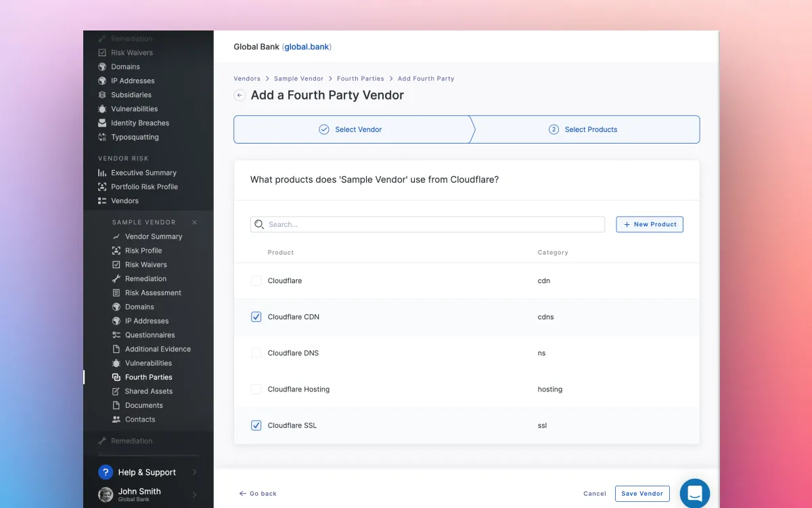Focus the product search field
This screenshot has width=812, height=508.
[x=428, y=224]
